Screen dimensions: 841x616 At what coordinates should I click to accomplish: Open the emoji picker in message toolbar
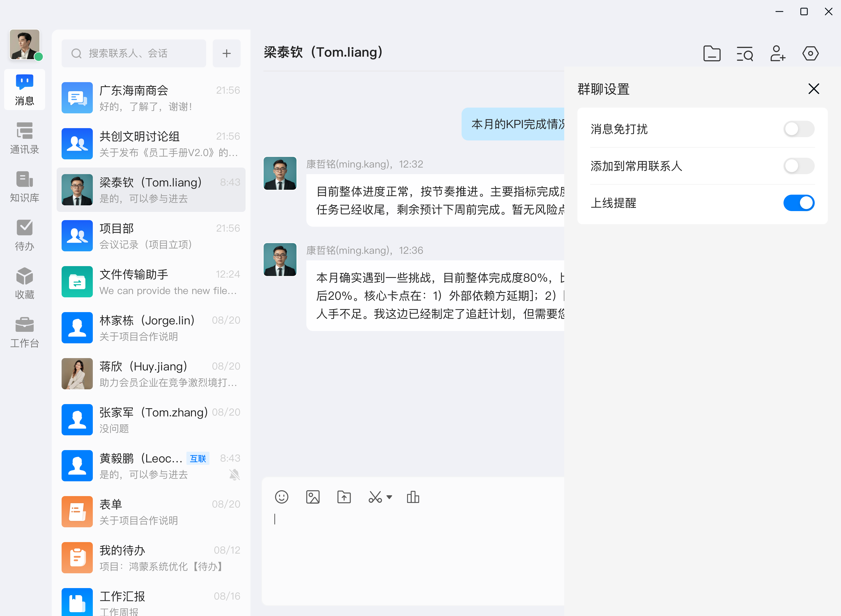tap(281, 497)
